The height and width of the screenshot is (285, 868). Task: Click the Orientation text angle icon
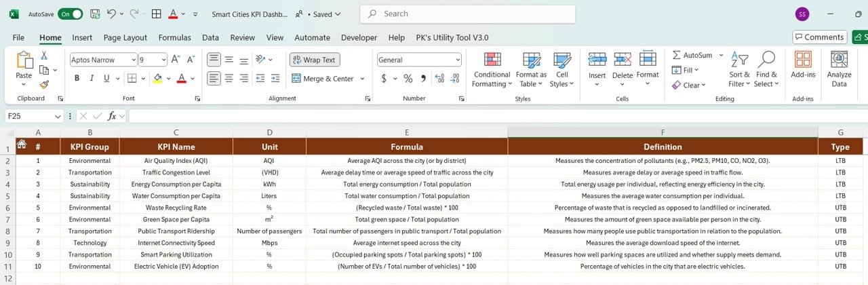coord(260,60)
